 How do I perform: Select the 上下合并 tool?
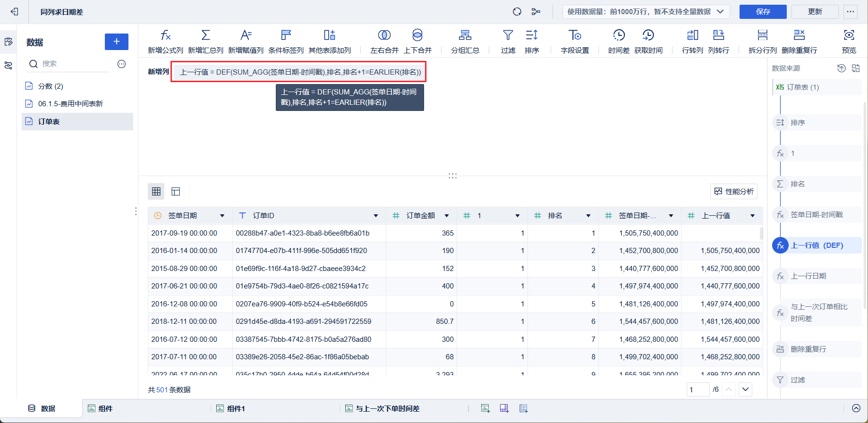tap(417, 42)
